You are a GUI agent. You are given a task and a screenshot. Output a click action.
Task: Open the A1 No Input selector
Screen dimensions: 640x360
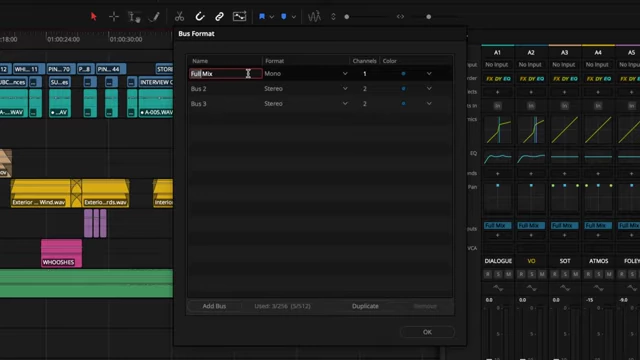pyautogui.click(x=497, y=64)
